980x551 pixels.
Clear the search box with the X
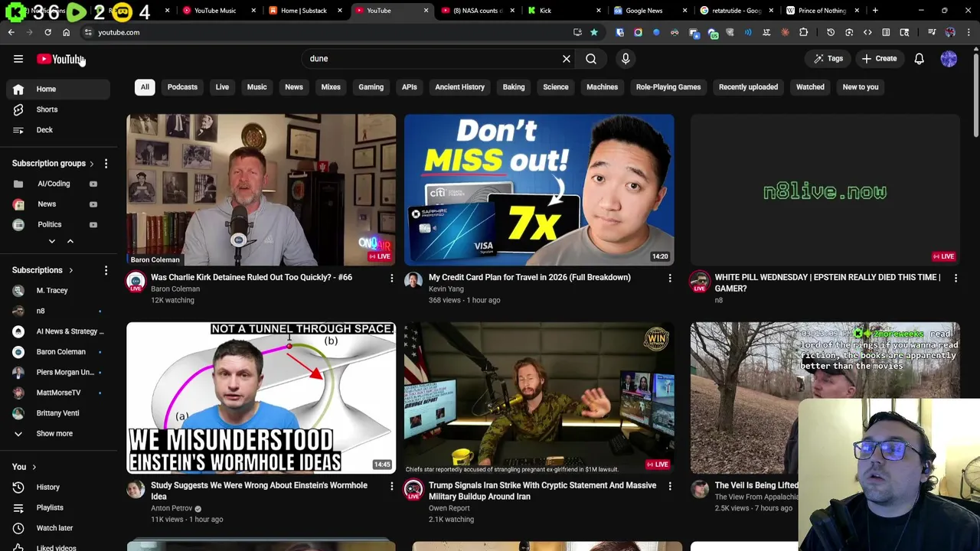[567, 59]
